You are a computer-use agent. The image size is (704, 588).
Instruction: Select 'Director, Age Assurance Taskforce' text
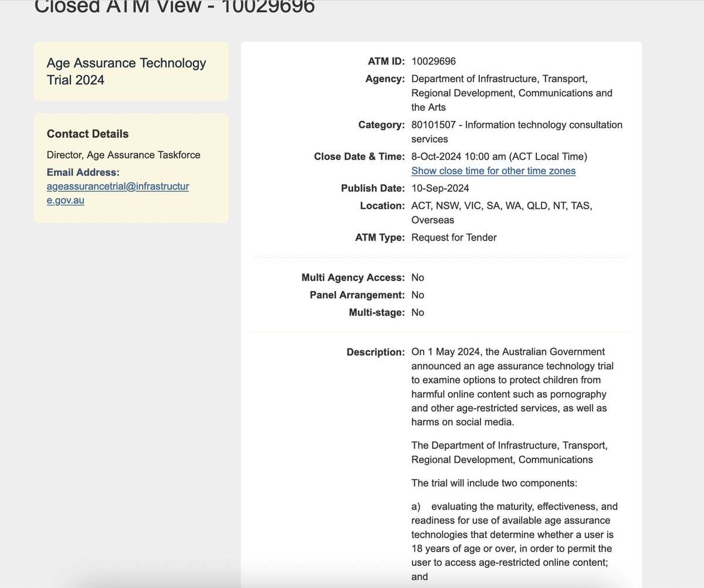tap(124, 155)
